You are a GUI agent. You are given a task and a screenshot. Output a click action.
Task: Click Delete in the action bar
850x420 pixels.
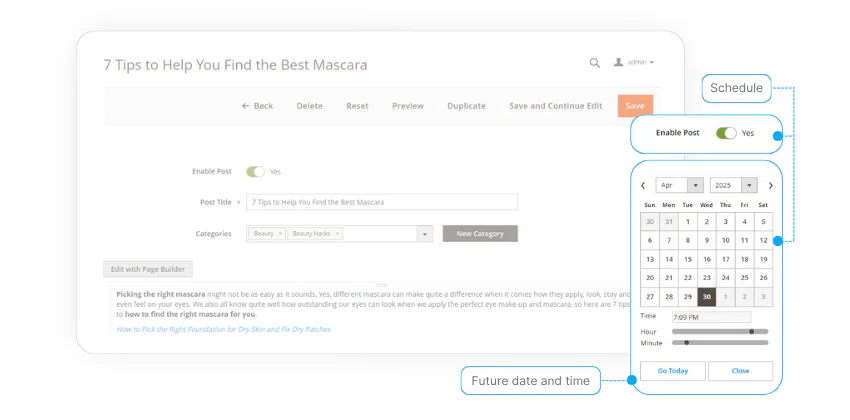point(309,106)
